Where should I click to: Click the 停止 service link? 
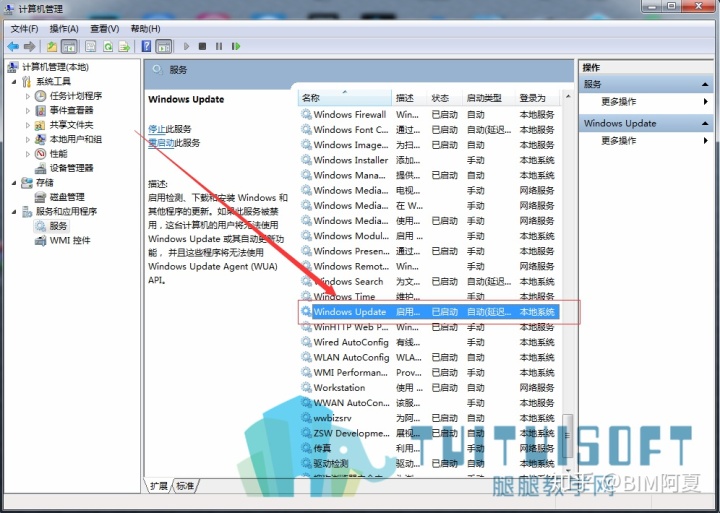coord(157,129)
